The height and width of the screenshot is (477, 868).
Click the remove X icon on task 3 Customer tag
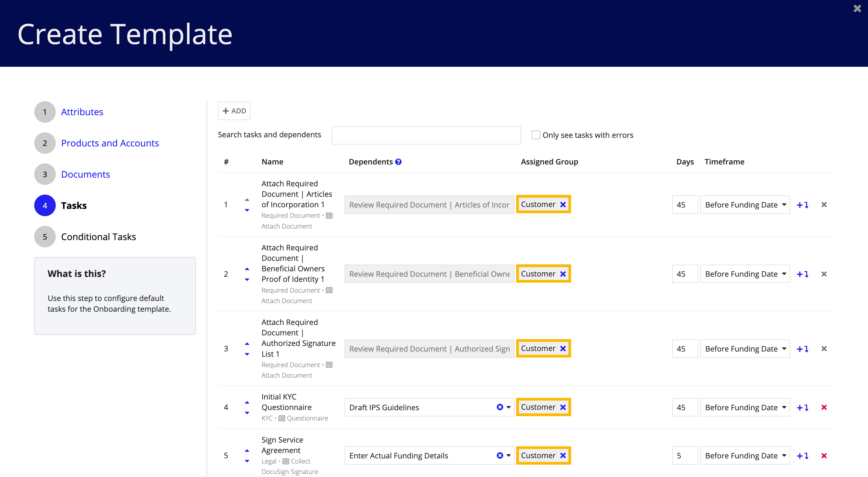563,348
